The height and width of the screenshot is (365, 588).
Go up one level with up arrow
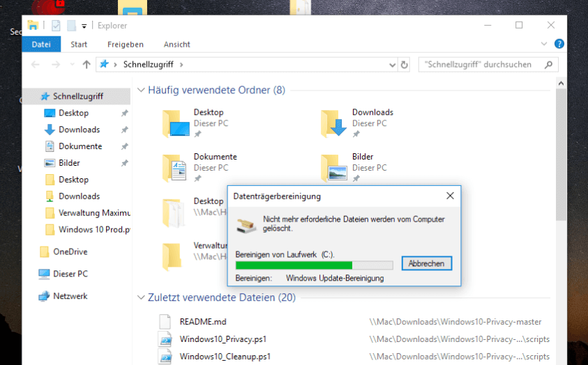[86, 64]
